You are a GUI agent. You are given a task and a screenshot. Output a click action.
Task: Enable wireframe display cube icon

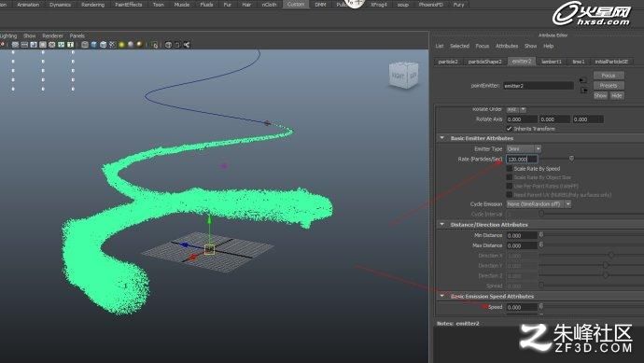85,45
